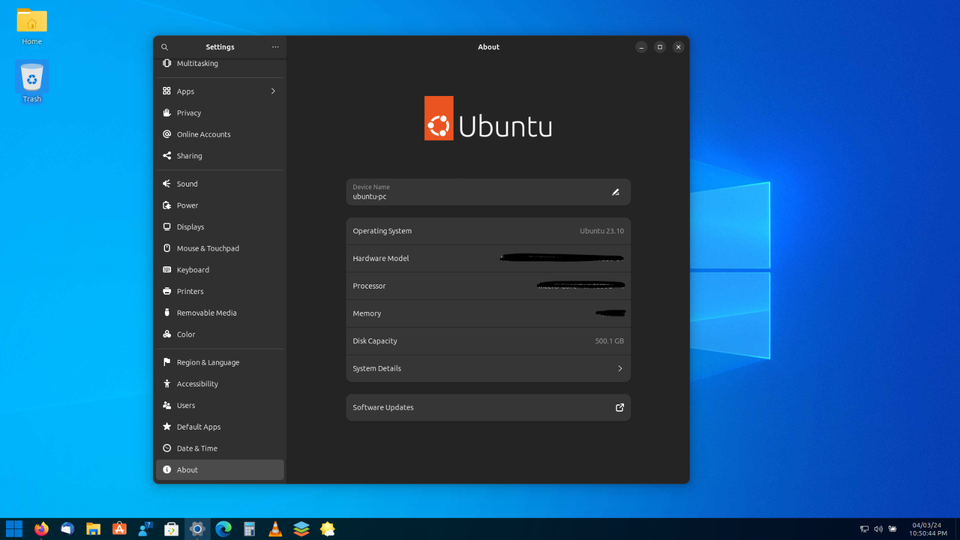This screenshot has width=960, height=540.
Task: Click the Device Name field ubuntu-pc
Action: click(488, 192)
